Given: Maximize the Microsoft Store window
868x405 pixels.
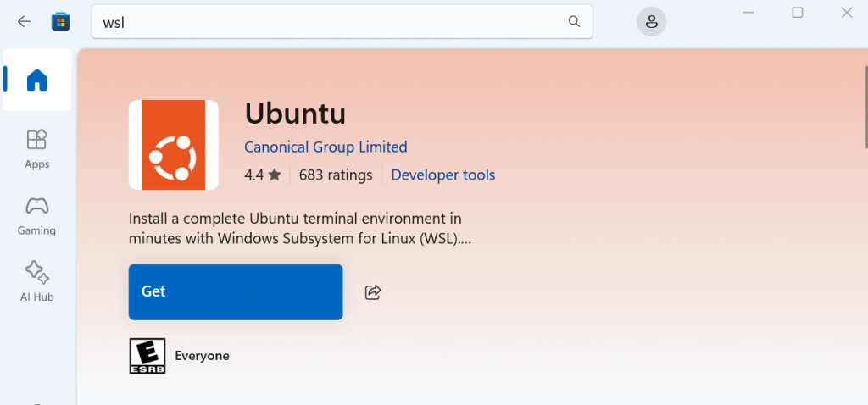Looking at the screenshot, I should [x=798, y=13].
